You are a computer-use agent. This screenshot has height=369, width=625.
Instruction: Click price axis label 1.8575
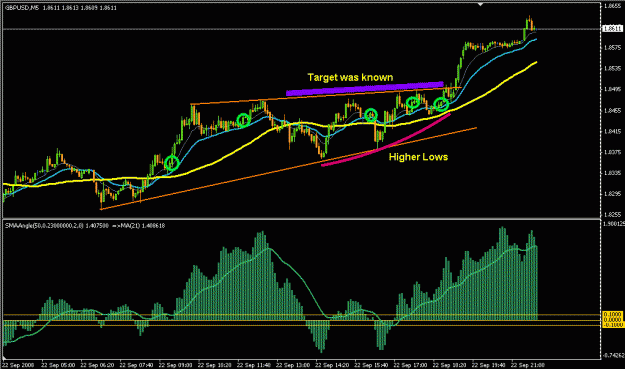(x=612, y=47)
